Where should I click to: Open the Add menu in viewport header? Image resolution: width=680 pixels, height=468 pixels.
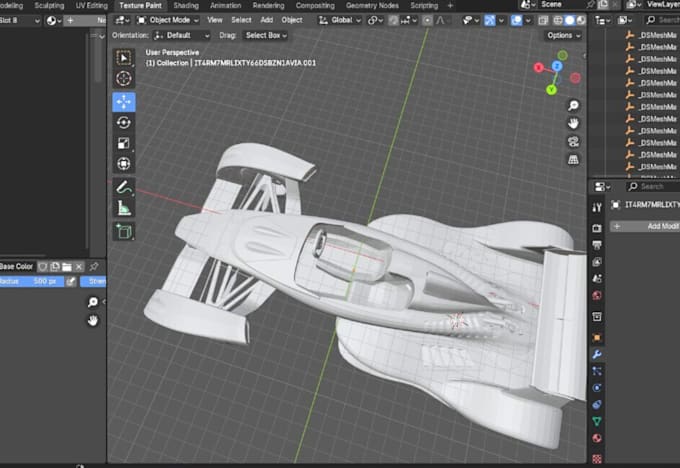[267, 20]
